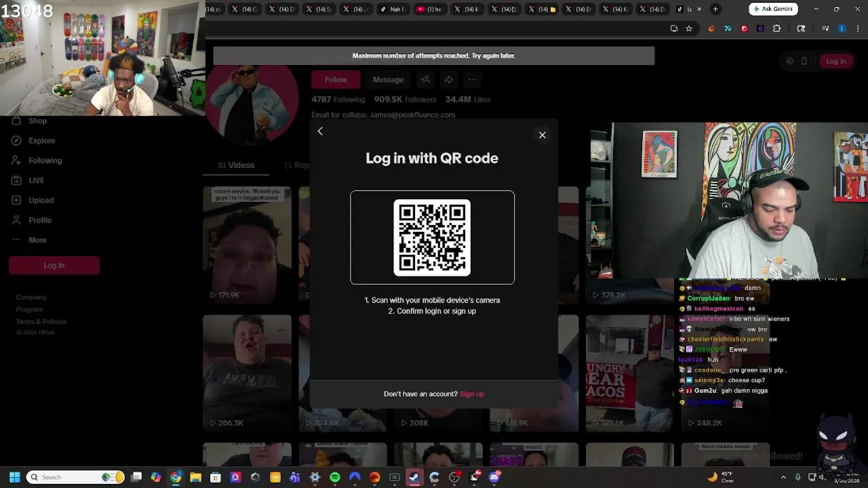Open the browser extensions puzzle icon
This screenshot has height=488, width=868.
(x=777, y=28)
